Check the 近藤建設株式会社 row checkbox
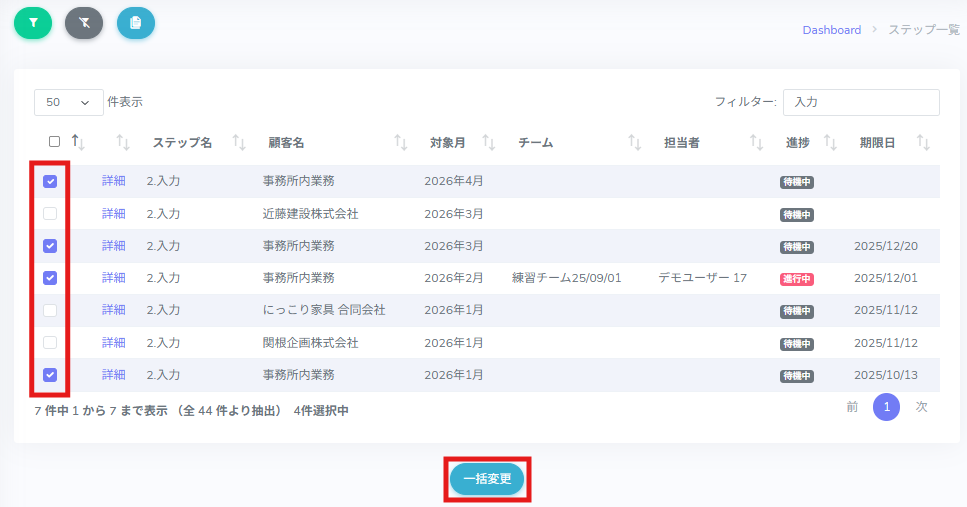Image resolution: width=967 pixels, height=507 pixels. pos(50,214)
